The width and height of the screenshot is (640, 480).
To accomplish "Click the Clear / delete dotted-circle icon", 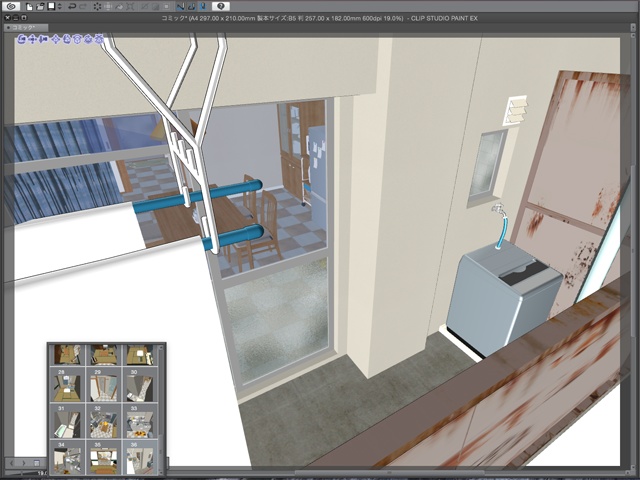I will (97, 6).
